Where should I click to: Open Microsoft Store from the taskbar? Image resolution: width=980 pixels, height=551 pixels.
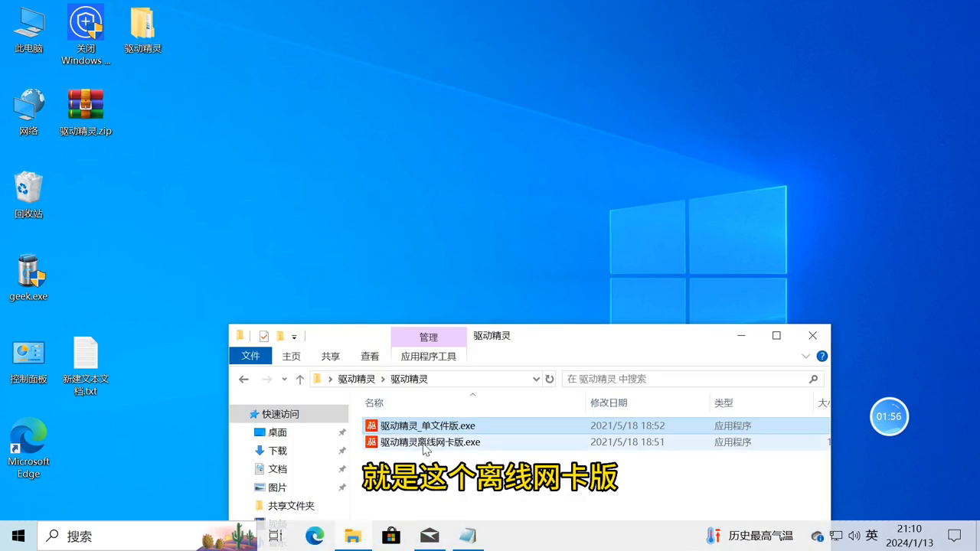(x=391, y=536)
